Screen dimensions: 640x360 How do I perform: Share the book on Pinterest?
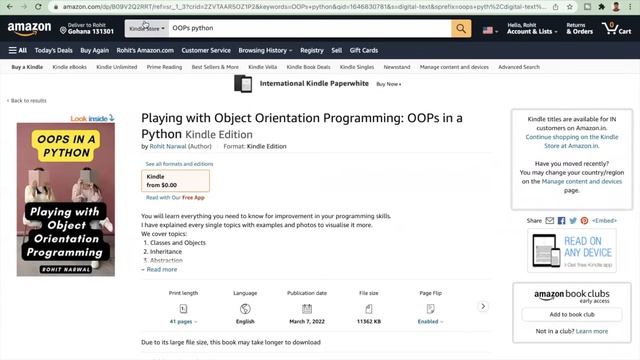[584, 220]
